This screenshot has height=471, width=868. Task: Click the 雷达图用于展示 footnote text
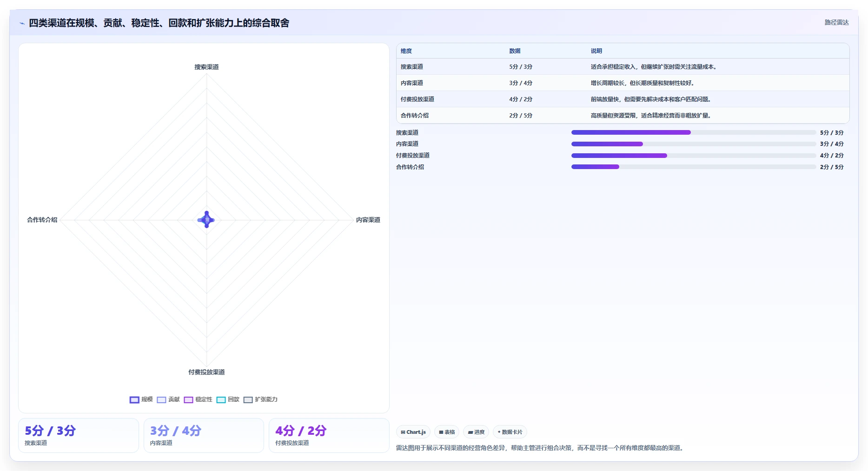[x=541, y=448]
